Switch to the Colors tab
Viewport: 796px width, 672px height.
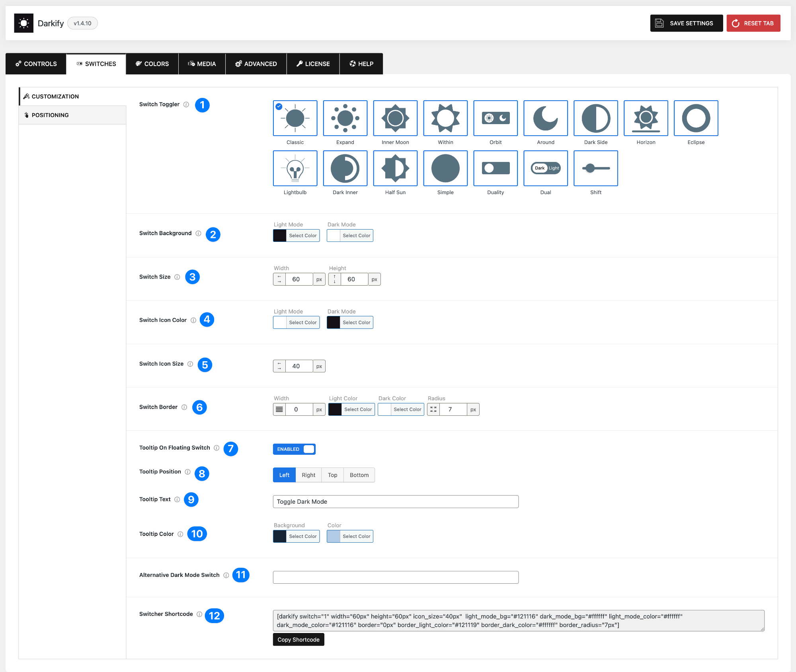152,64
